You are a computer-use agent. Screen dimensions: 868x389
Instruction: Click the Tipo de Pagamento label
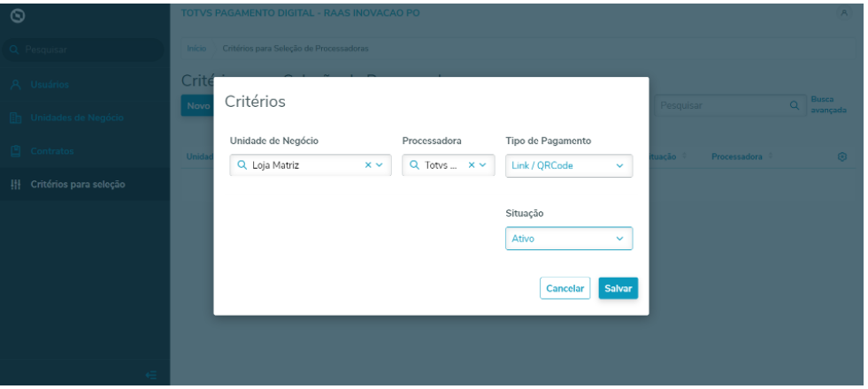[x=548, y=141]
